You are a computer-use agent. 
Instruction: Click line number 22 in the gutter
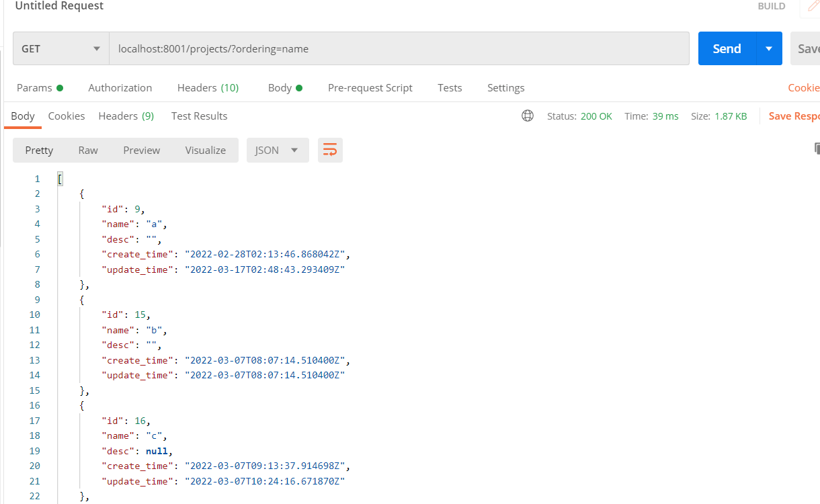pyautogui.click(x=35, y=496)
